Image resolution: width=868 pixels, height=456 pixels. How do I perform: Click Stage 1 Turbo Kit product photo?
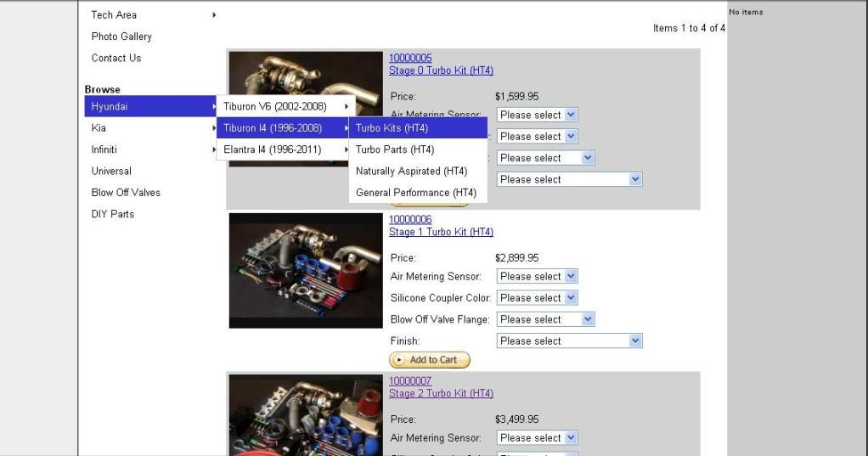(x=306, y=271)
